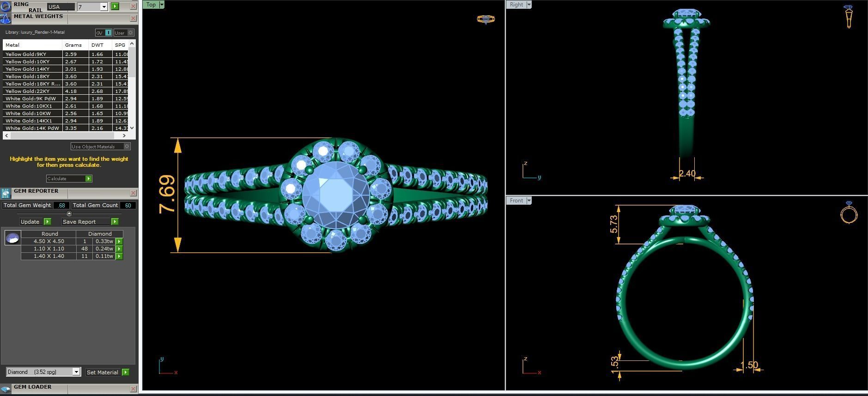Click the 7.69 dimension label in Top view
Viewport: 868px width, 396px height.
pos(167,194)
